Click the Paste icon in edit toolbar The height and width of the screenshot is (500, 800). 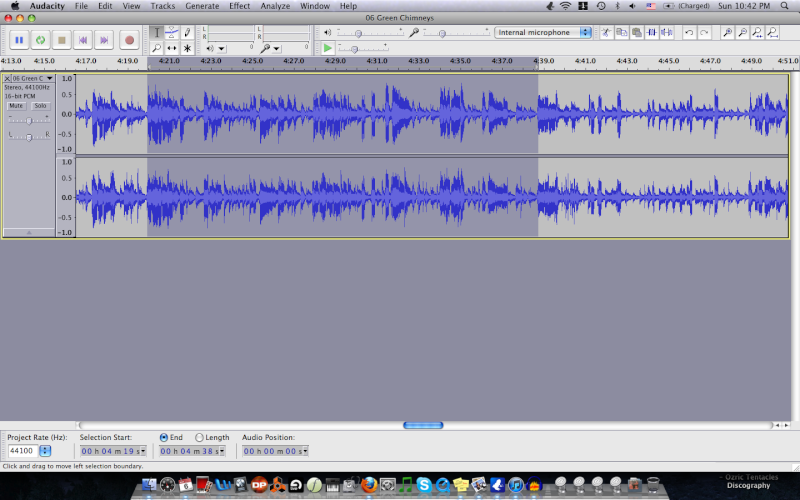(x=637, y=33)
